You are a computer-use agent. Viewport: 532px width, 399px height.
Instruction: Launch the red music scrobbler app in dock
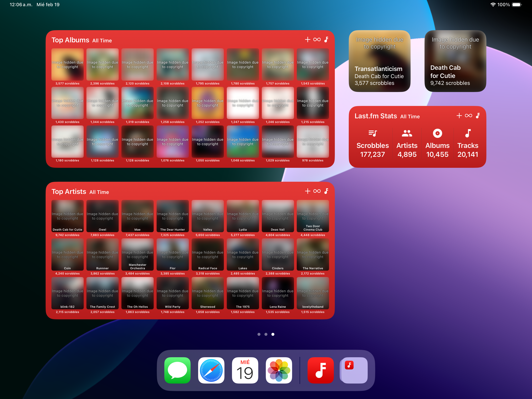[x=321, y=370]
